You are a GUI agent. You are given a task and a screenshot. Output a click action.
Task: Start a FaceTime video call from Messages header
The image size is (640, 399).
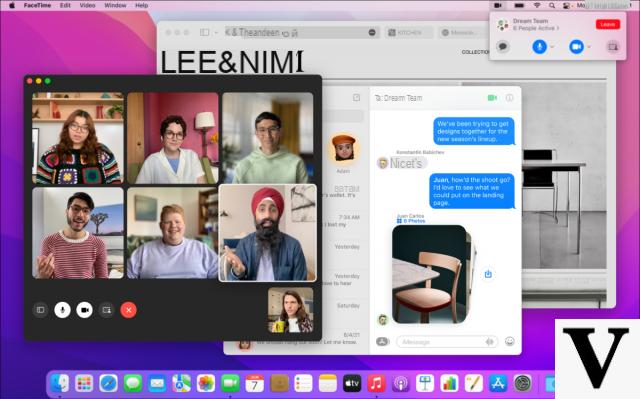pyautogui.click(x=492, y=98)
